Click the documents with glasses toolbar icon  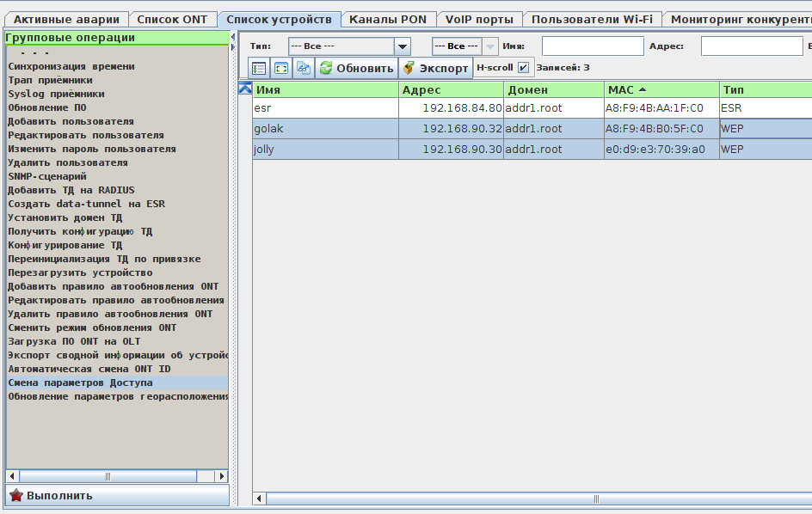pyautogui.click(x=304, y=68)
